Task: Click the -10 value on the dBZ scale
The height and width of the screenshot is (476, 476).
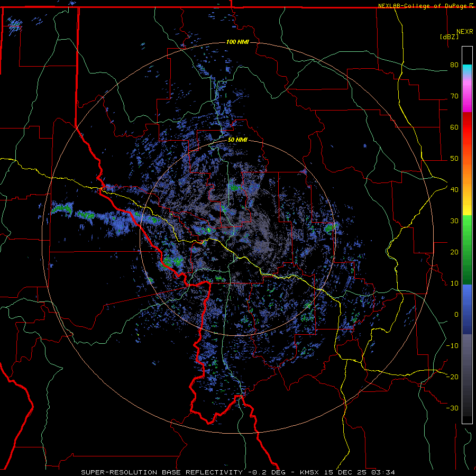Action: click(x=452, y=346)
